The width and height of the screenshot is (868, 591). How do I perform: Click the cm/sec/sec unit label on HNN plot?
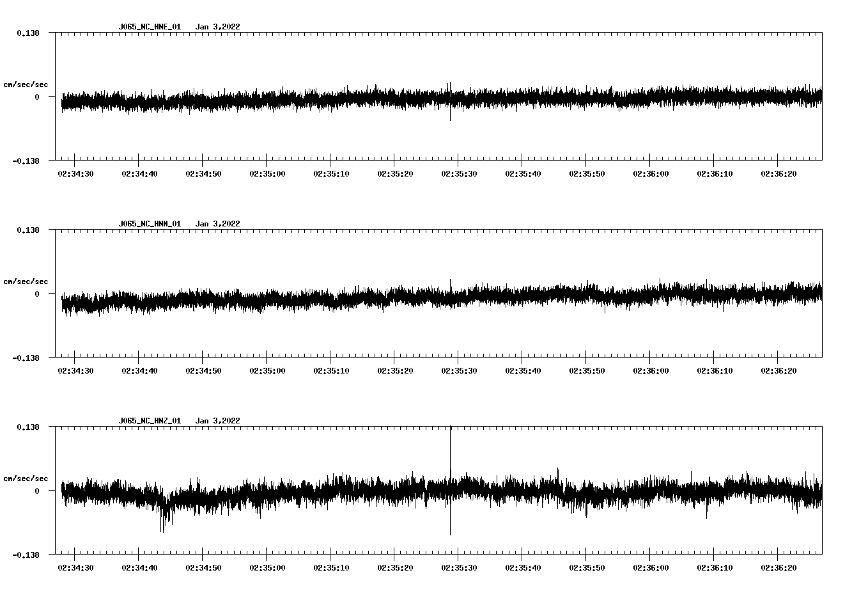[x=26, y=281]
